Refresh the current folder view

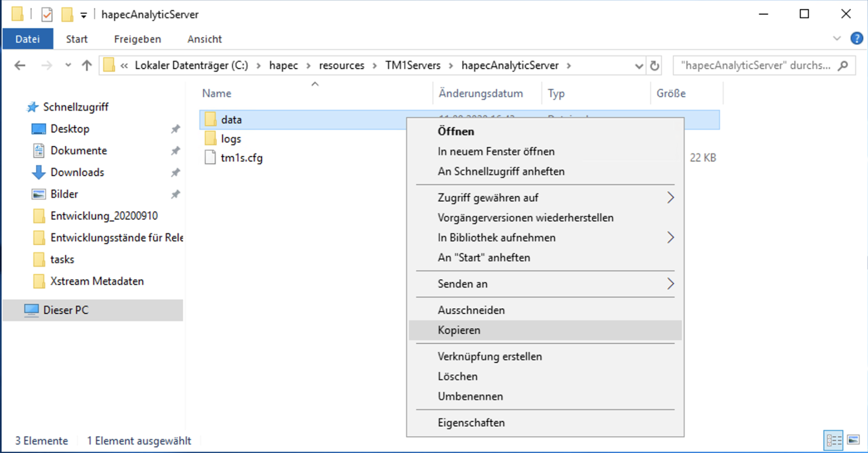coord(654,65)
